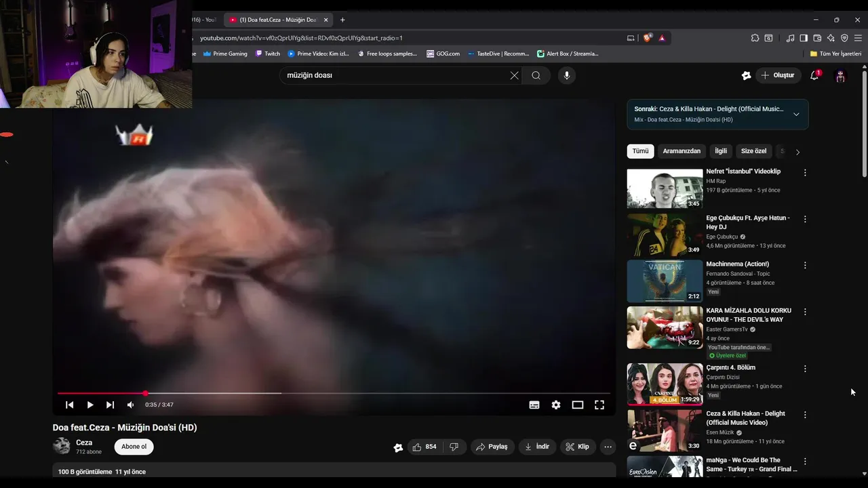Download the video with İndir
The image size is (868, 488).
(x=537, y=447)
